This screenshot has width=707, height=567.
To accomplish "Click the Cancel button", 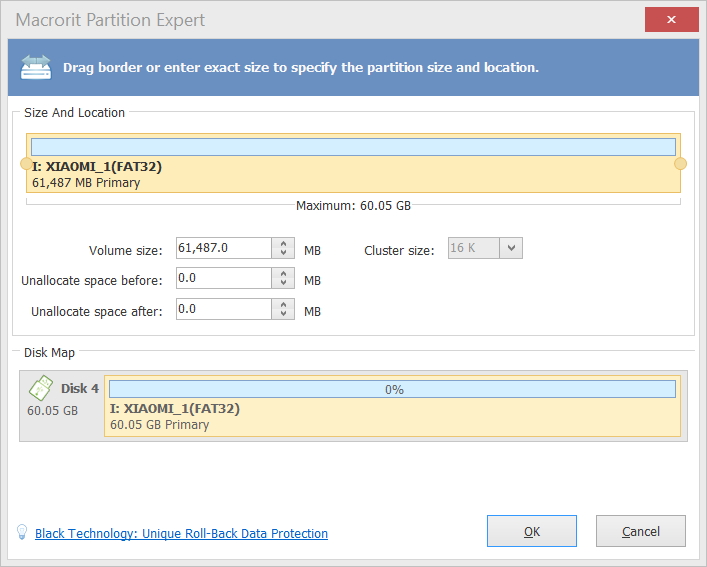I will (641, 531).
